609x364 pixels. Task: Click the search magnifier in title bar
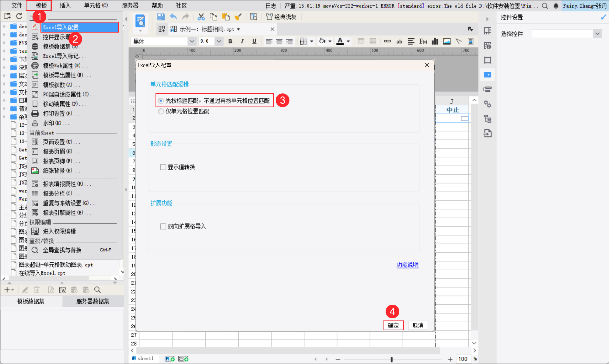pos(545,6)
